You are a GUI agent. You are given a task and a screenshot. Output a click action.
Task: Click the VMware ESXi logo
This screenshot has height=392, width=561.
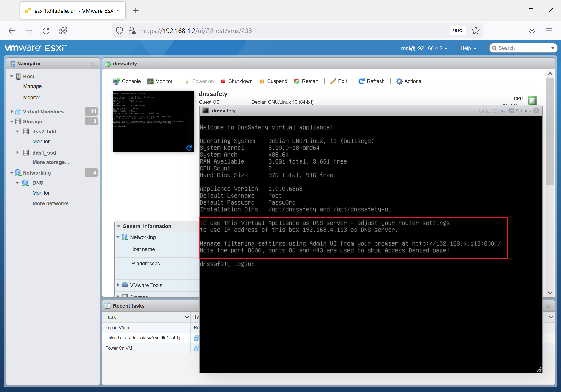36,48
